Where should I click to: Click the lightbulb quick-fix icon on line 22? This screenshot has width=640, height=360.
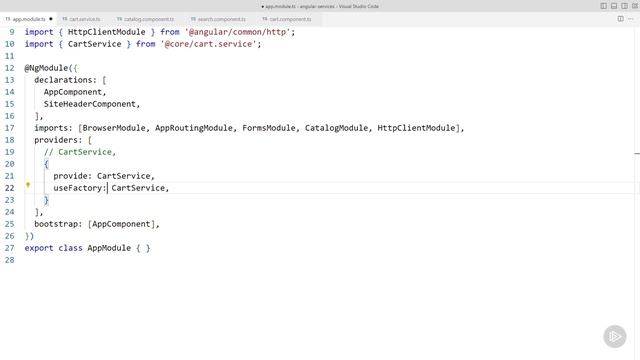click(28, 185)
